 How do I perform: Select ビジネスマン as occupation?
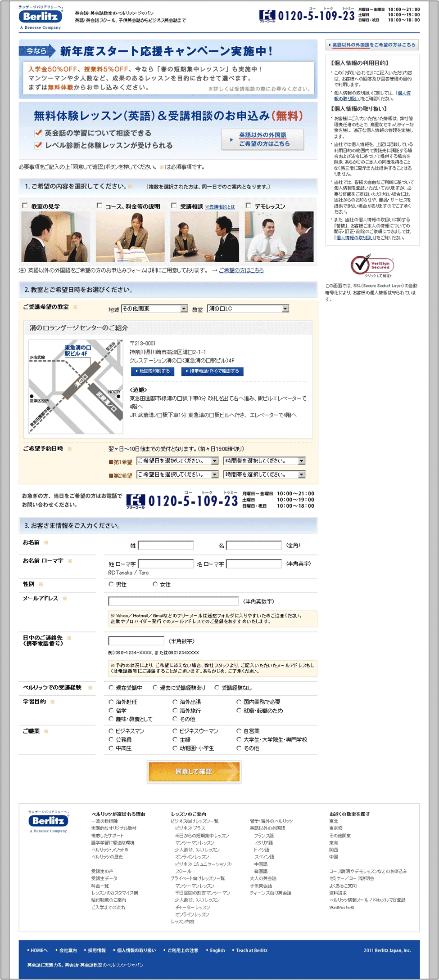pos(111,731)
